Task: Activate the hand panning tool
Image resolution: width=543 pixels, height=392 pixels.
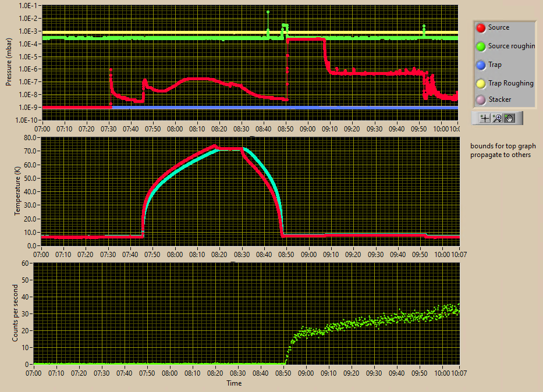Action: point(509,118)
